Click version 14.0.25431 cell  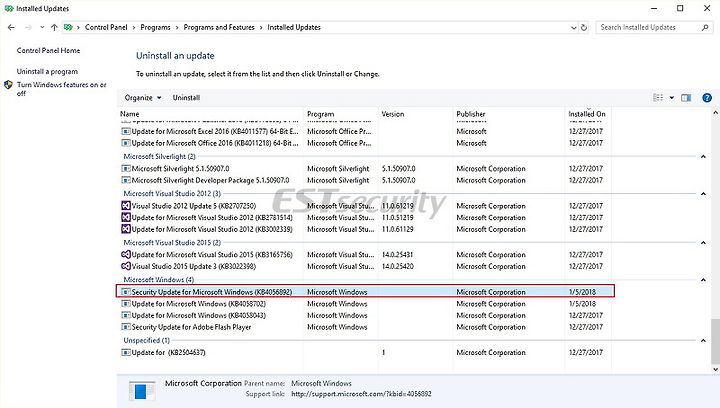point(398,254)
